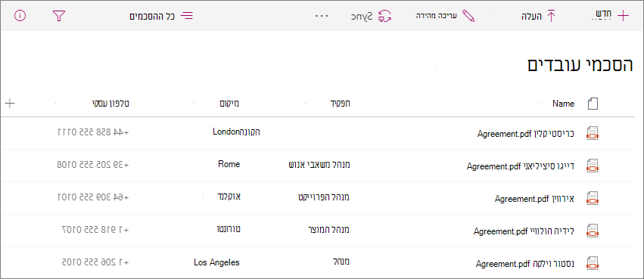Viewport: 644px width, 279px height.
Task: Select the מנהל המוצר role cell
Action: 328,229
